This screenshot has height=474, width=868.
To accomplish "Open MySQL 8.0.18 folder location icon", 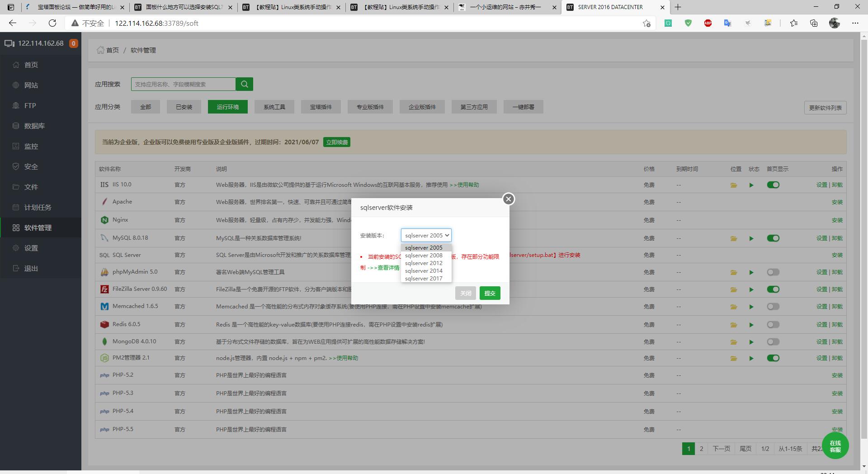I will (x=734, y=238).
